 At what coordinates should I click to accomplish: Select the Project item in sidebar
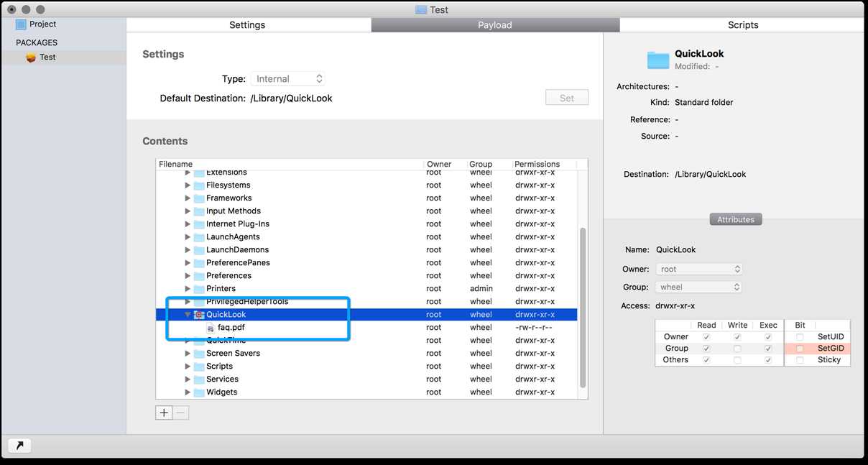[37, 24]
